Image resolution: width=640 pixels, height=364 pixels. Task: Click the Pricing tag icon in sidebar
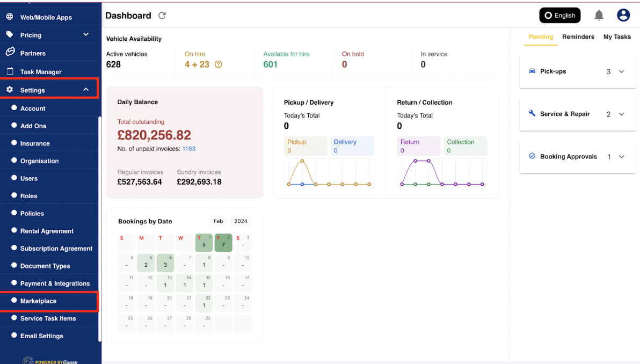[x=9, y=34]
